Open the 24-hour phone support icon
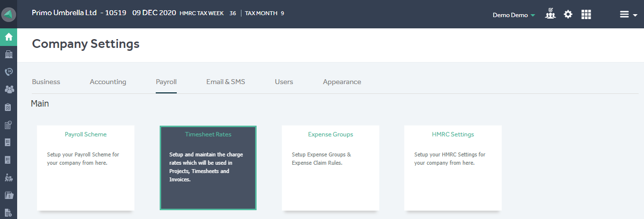 [x=8, y=72]
